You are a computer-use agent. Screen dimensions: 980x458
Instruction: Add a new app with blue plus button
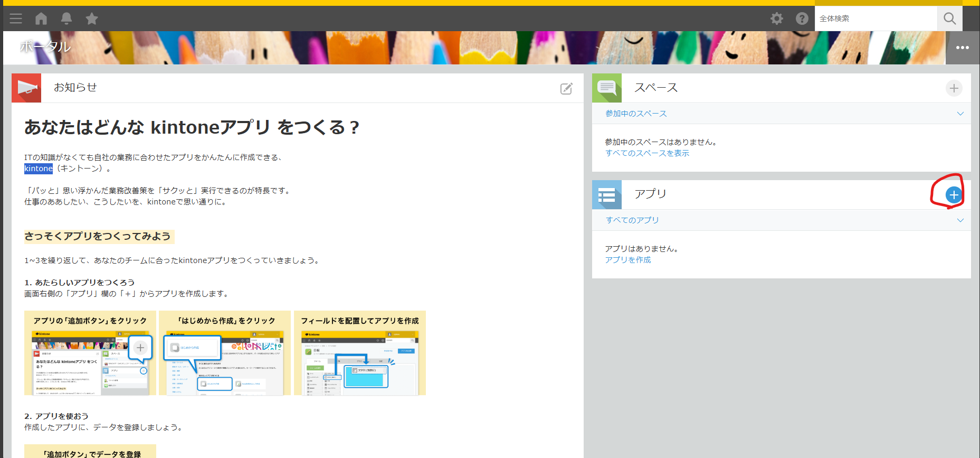tap(954, 195)
